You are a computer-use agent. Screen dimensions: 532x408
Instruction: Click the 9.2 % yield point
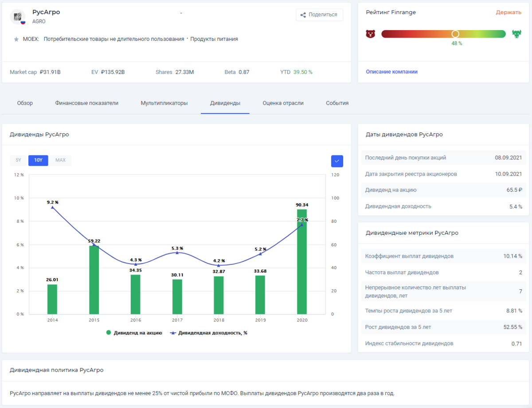pos(52,207)
